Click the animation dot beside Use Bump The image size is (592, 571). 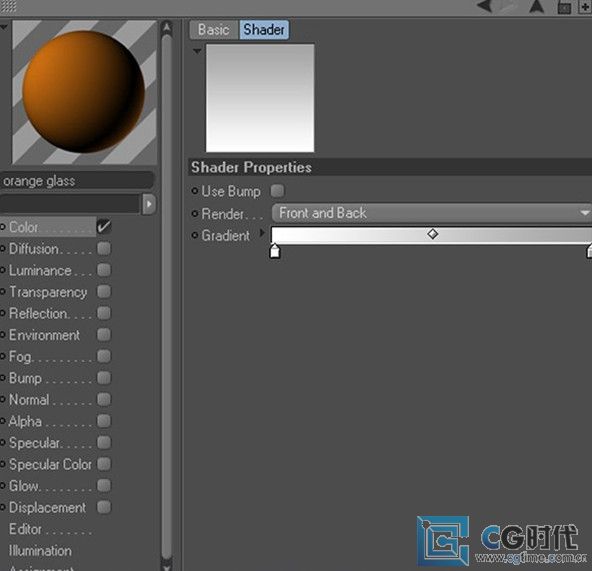(194, 191)
